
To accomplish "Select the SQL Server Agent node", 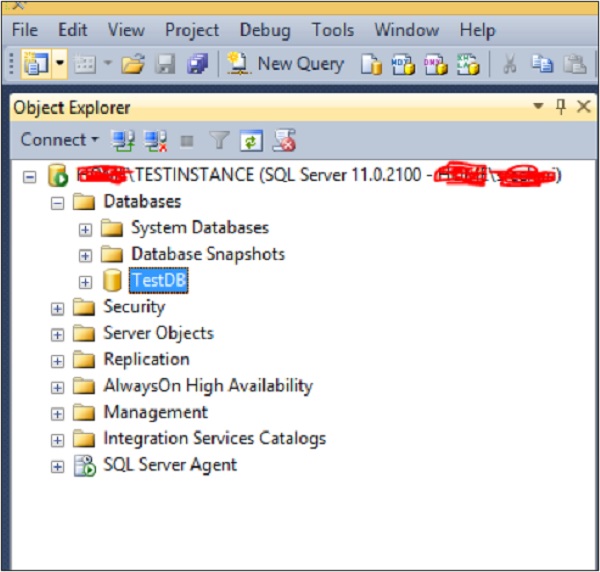I will tap(170, 465).
